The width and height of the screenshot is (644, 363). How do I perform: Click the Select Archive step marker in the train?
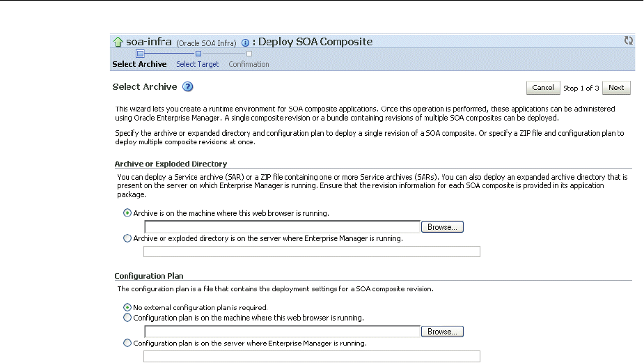(x=140, y=53)
